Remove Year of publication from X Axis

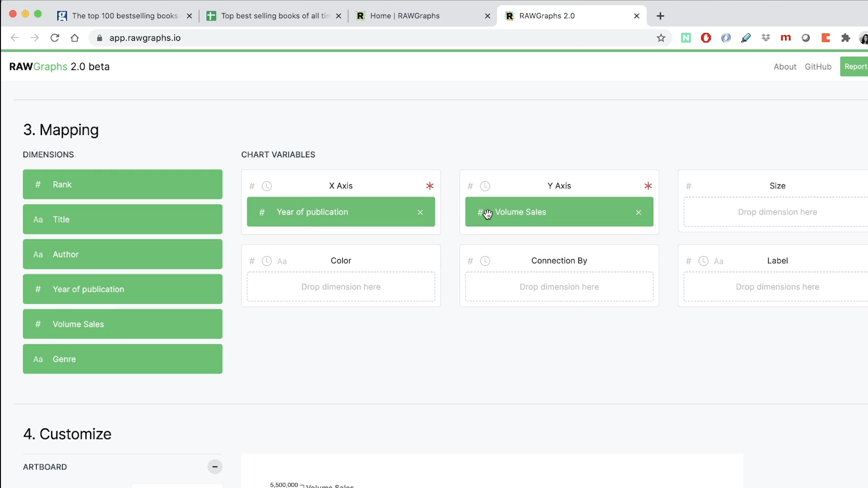point(420,212)
